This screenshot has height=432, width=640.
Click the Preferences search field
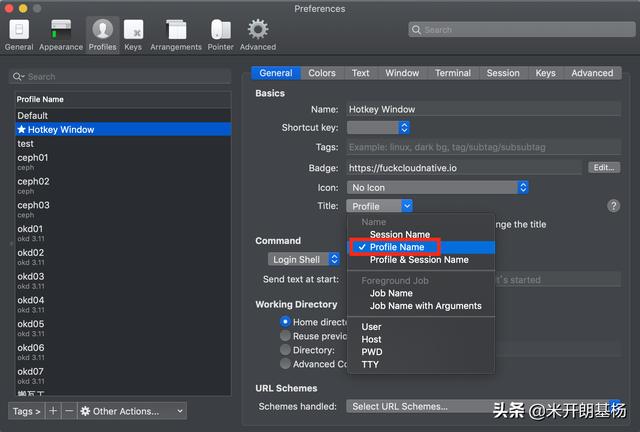(522, 29)
